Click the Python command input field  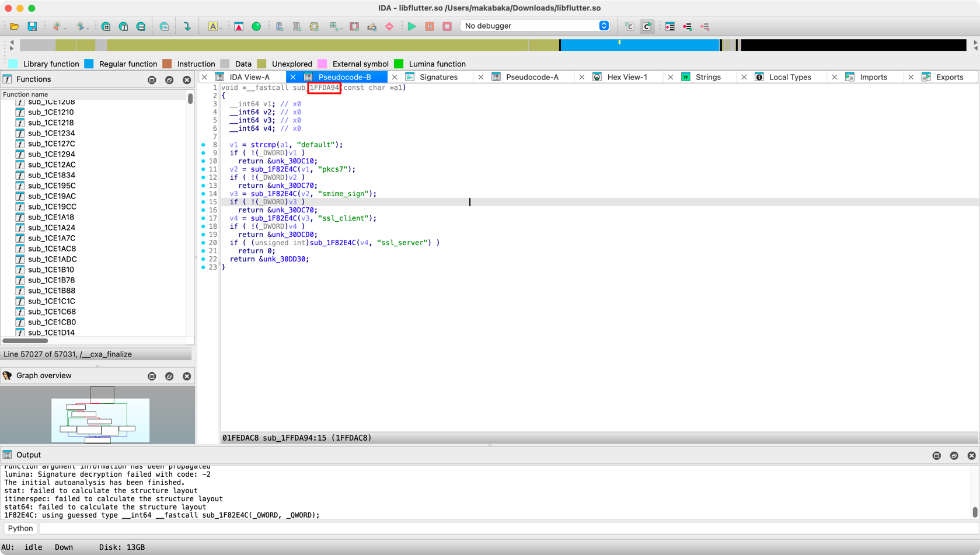coord(508,528)
